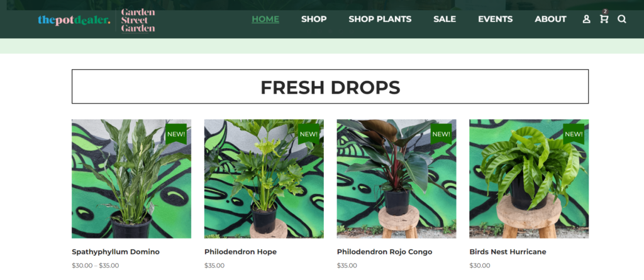This screenshot has width=644, height=280.
Task: Click the FRESH DROPS heading banner
Action: tap(330, 87)
